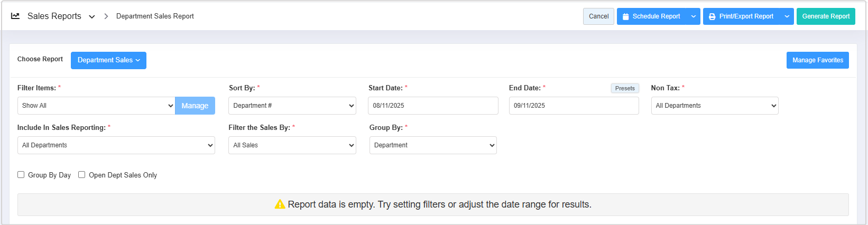Open the date Presets button
The width and height of the screenshot is (868, 225).
[x=625, y=88]
